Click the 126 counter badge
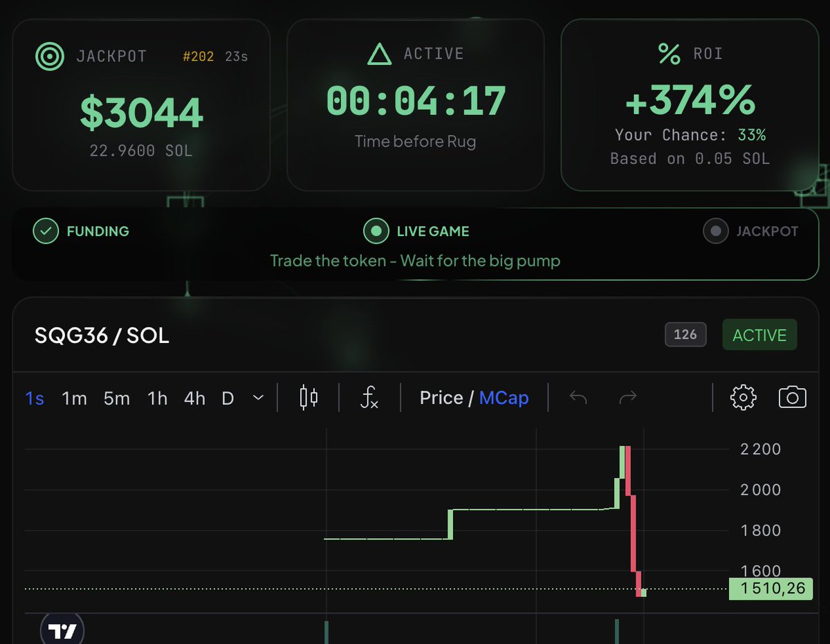The height and width of the screenshot is (644, 830). [685, 335]
